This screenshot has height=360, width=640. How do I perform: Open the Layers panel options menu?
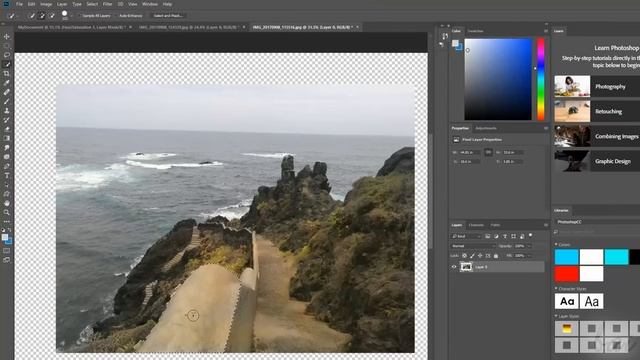click(546, 225)
